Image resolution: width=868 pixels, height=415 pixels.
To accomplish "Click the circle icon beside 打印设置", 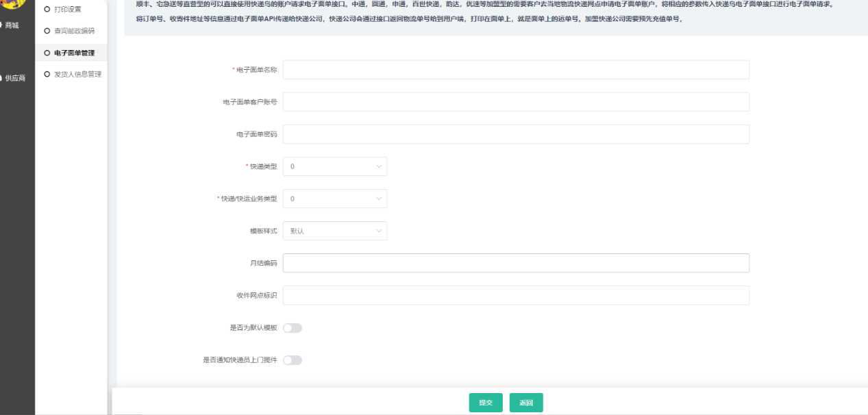I will click(x=47, y=9).
